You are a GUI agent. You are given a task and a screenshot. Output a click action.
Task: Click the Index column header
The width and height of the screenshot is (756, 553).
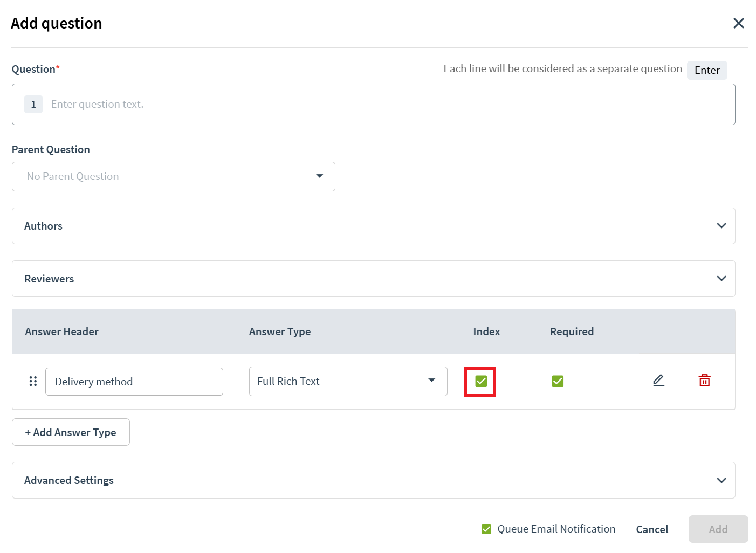[486, 331]
